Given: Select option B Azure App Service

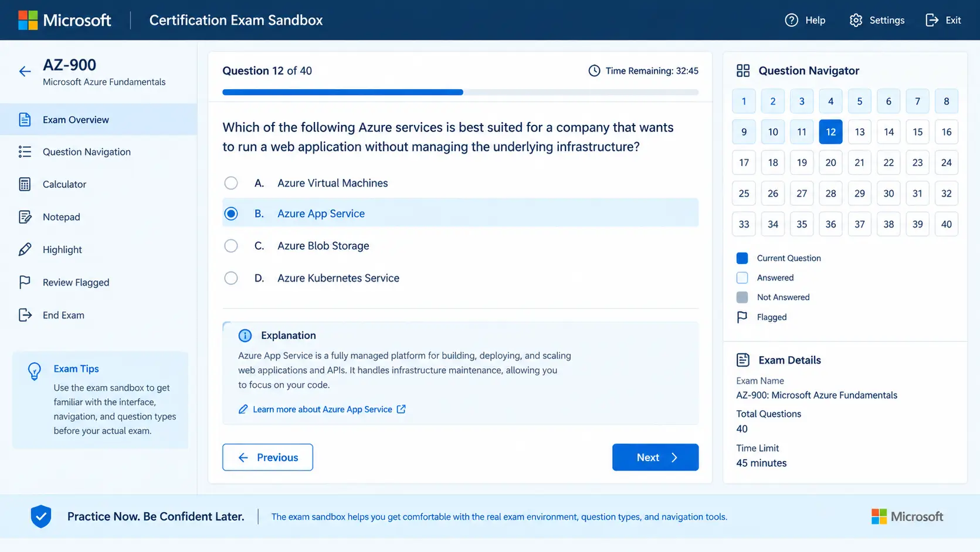Looking at the screenshot, I should 460,214.
